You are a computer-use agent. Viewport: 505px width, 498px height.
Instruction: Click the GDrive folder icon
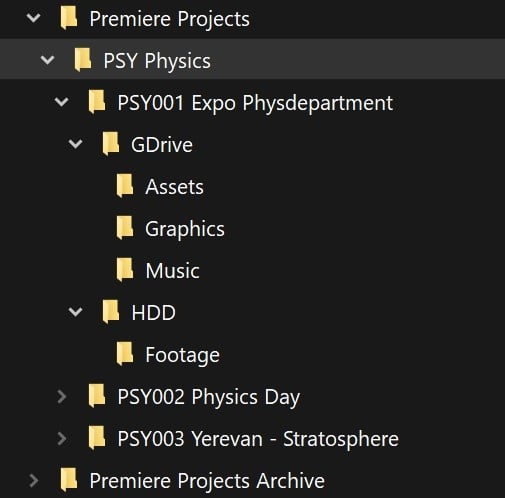point(111,144)
